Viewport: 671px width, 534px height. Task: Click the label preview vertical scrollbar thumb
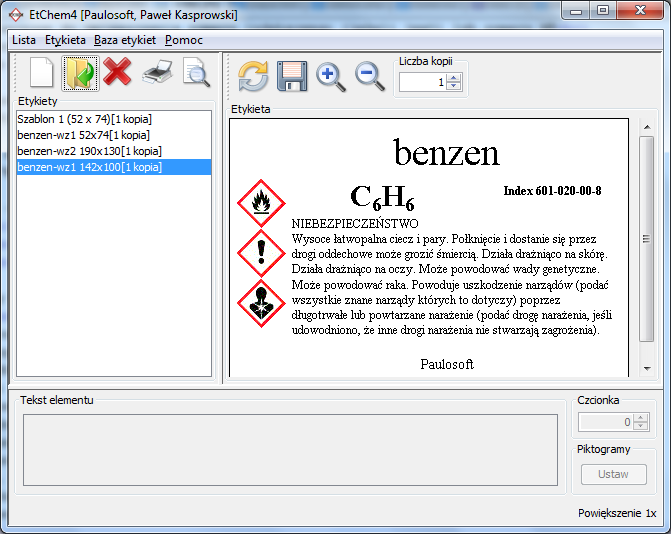tap(647, 239)
